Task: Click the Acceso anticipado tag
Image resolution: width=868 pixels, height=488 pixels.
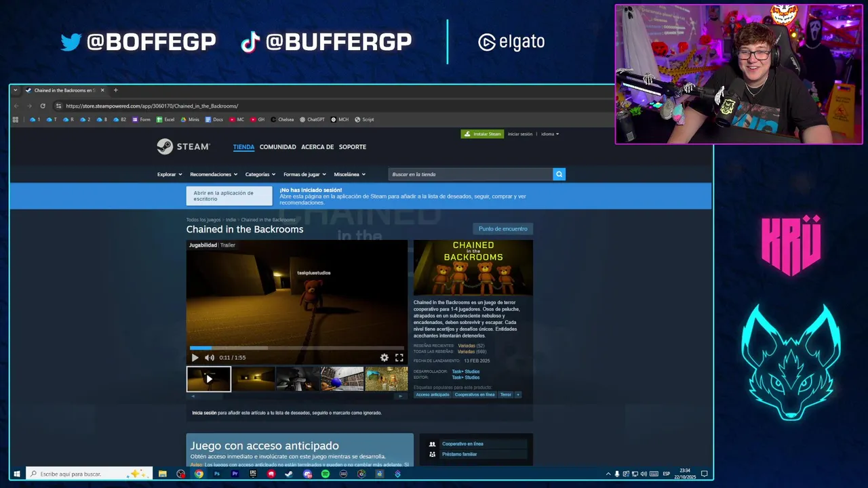Action: click(x=433, y=394)
